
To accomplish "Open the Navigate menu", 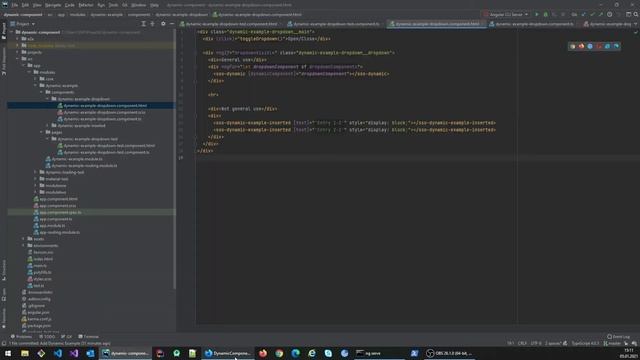I will click(x=53, y=5).
